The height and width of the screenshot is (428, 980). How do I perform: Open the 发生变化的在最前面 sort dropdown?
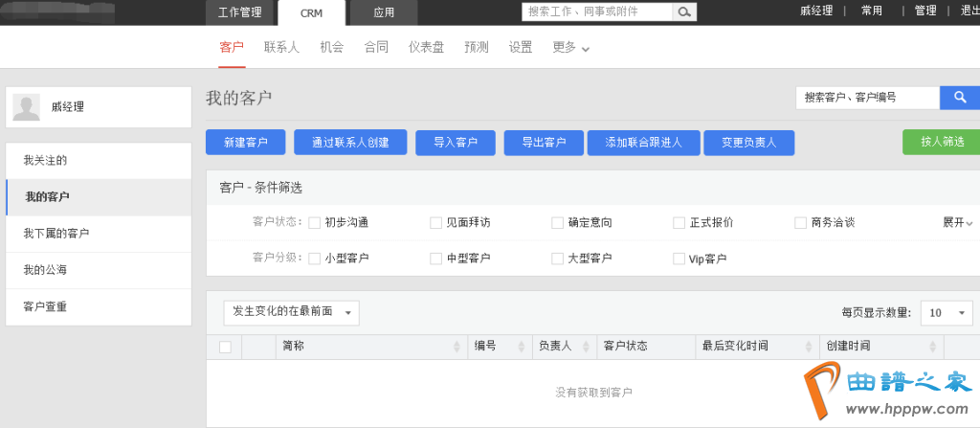point(291,312)
